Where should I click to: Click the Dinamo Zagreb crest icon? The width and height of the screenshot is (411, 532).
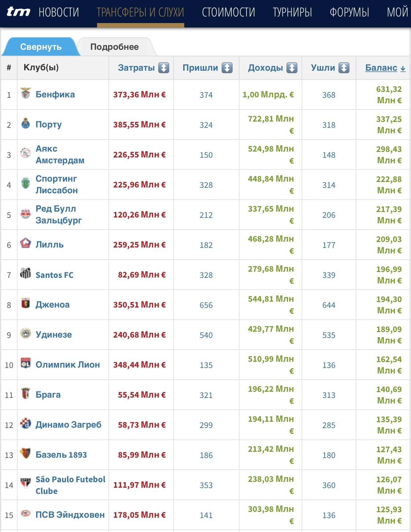click(x=26, y=424)
